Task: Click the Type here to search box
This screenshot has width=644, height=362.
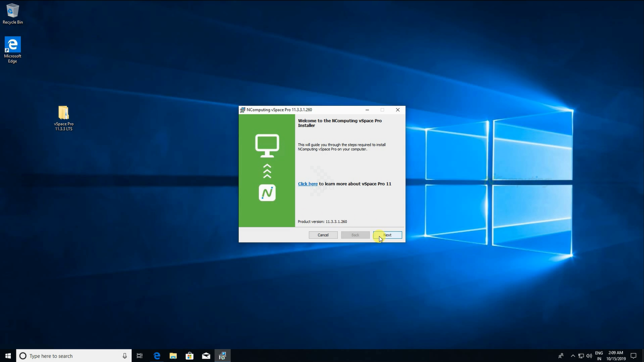Action: 71,356
